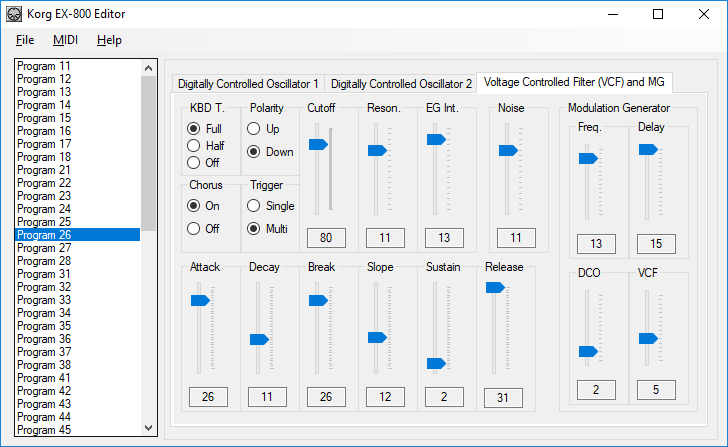
Task: Select KBD T. Full radio button
Action: point(204,129)
